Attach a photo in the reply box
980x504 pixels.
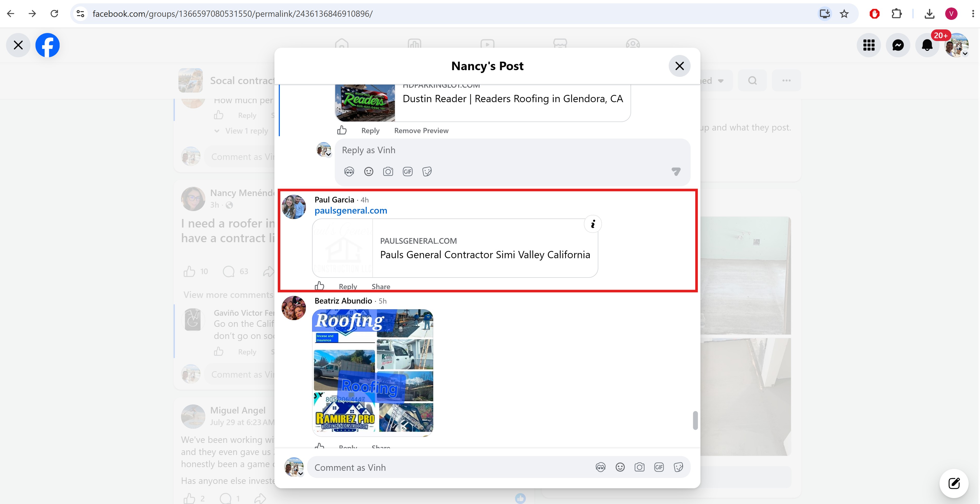(388, 172)
